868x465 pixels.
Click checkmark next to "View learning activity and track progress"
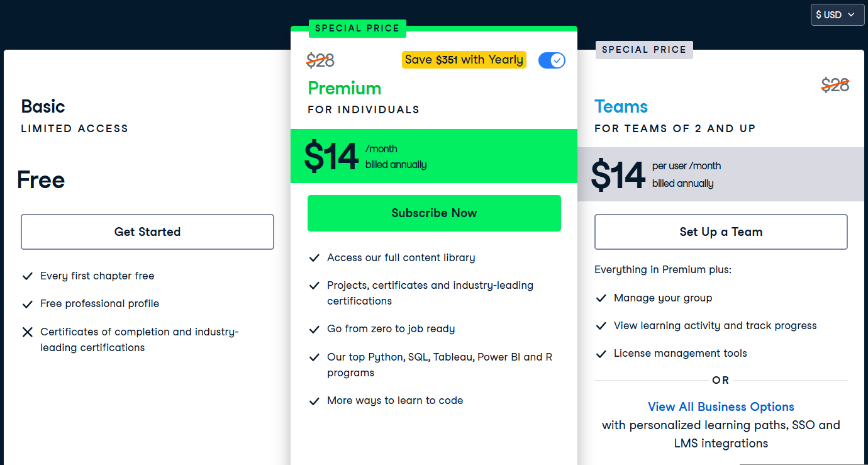(x=601, y=325)
